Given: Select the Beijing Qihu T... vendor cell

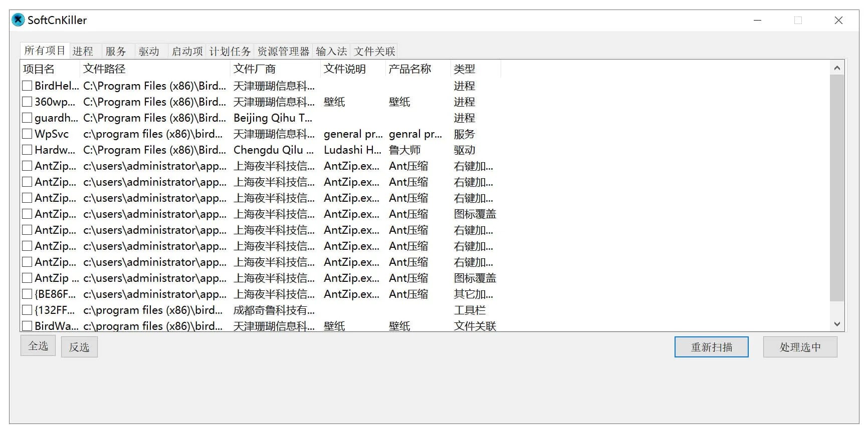Looking at the screenshot, I should tap(273, 118).
